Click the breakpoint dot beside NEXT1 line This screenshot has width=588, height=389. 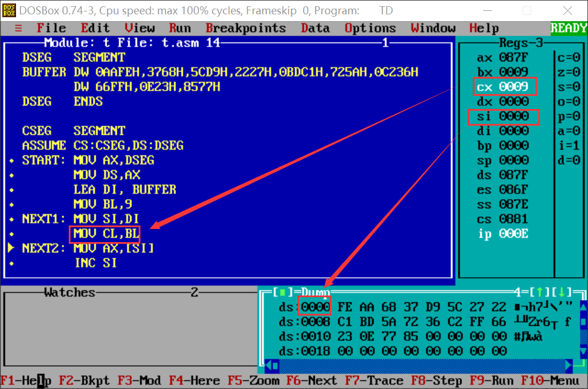[11, 219]
